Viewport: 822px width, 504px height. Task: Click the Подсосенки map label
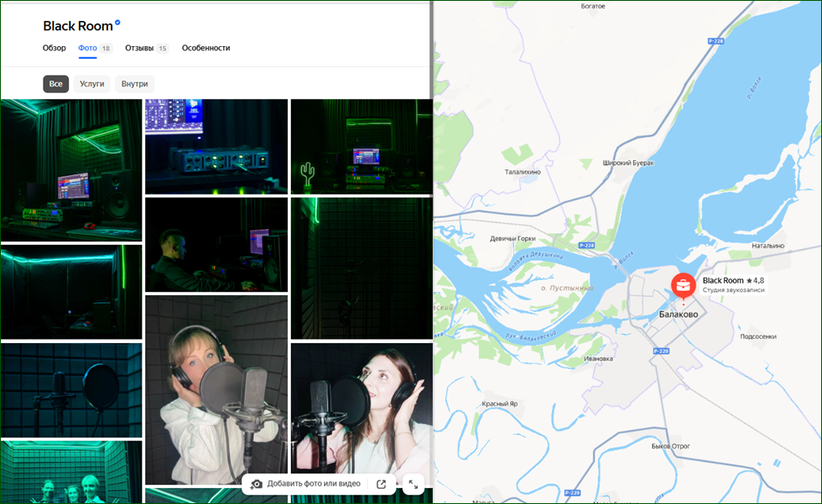tap(758, 336)
